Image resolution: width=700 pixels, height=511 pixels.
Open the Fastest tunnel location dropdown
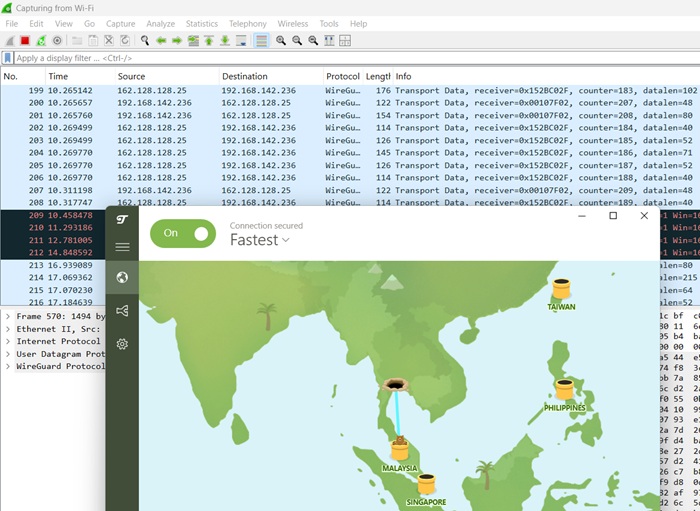tap(260, 240)
